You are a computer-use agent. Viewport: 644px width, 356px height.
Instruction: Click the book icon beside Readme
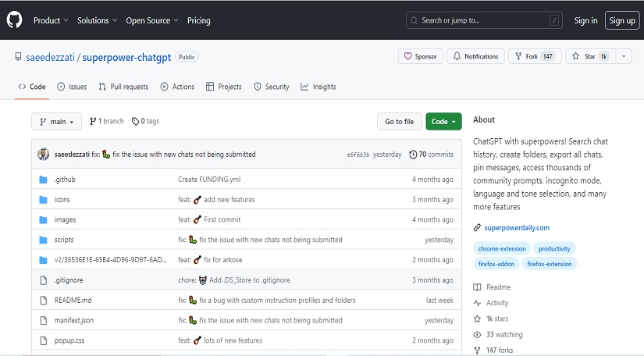pyautogui.click(x=477, y=287)
